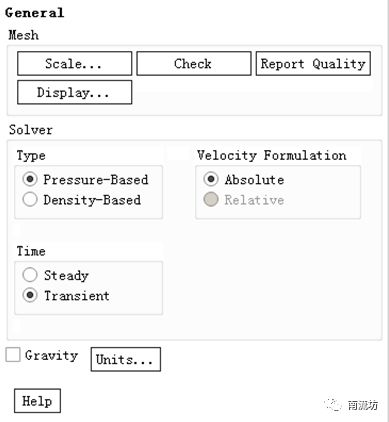
Task: Choose Absolute velocity formulation
Action: click(211, 179)
